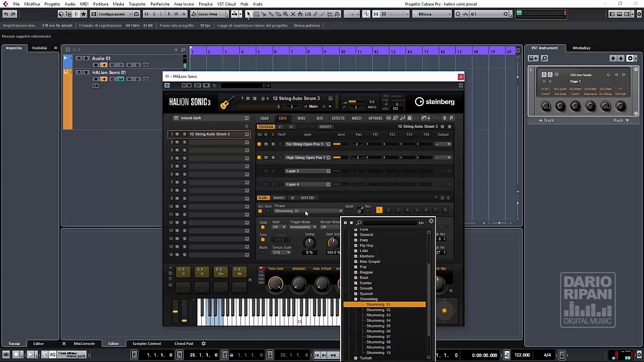Open the track list search icon
Viewport: 644px width, 362px height.
point(183,50)
